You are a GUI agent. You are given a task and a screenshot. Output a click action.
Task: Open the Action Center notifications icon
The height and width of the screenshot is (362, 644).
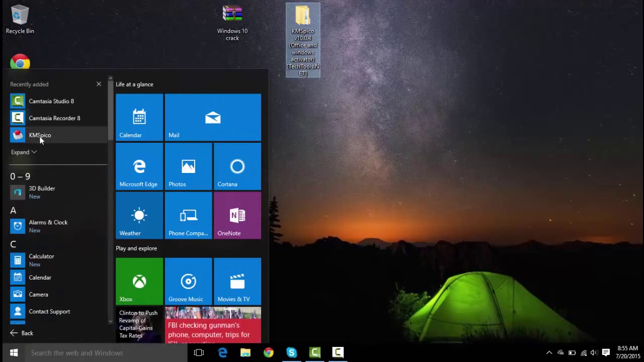[606, 352]
